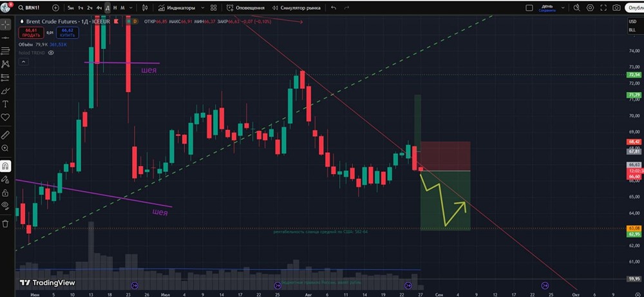
Task: Select the green 72,54 price label
Action: tap(634, 75)
